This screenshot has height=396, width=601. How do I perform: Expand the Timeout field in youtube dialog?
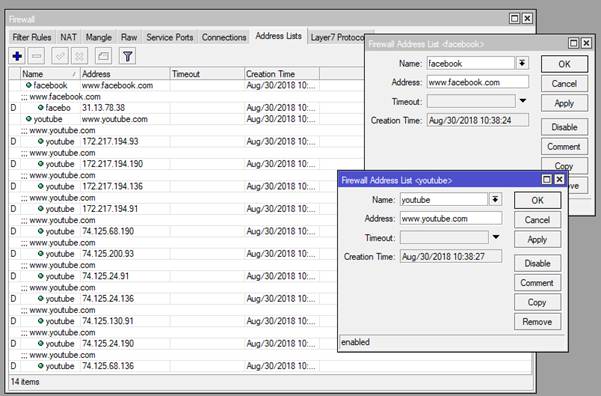pos(496,237)
